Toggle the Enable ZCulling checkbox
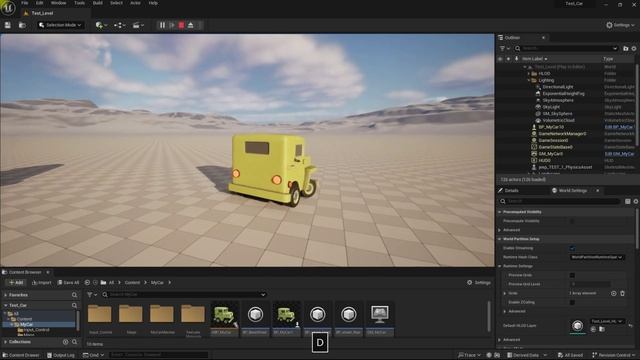Screen dimensions: 640x360 tap(572, 302)
